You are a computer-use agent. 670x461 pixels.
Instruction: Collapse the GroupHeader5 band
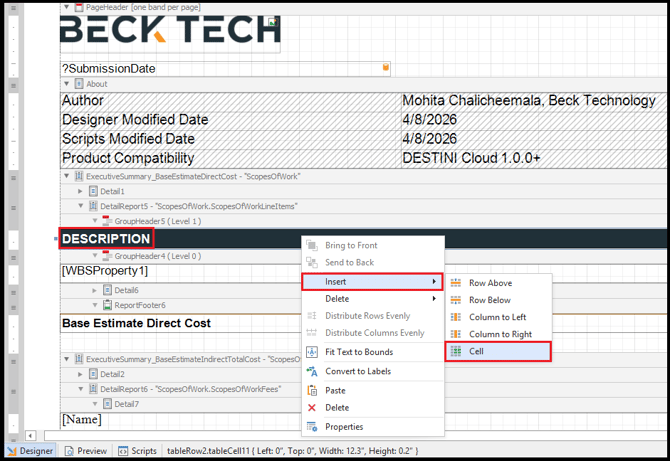pos(95,221)
